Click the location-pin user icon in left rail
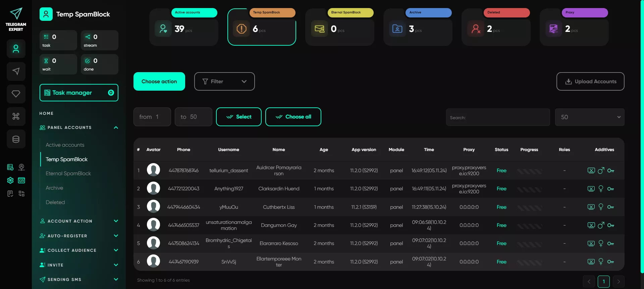 [21, 167]
